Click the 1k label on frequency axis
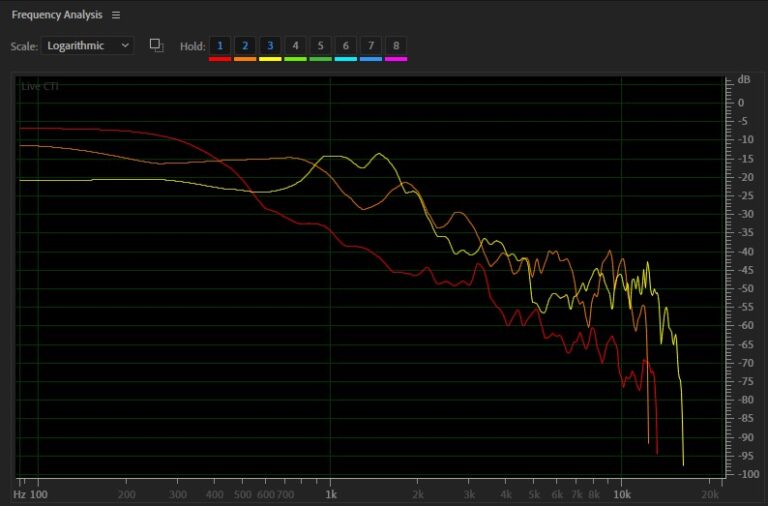The height and width of the screenshot is (506, 768). click(331, 495)
